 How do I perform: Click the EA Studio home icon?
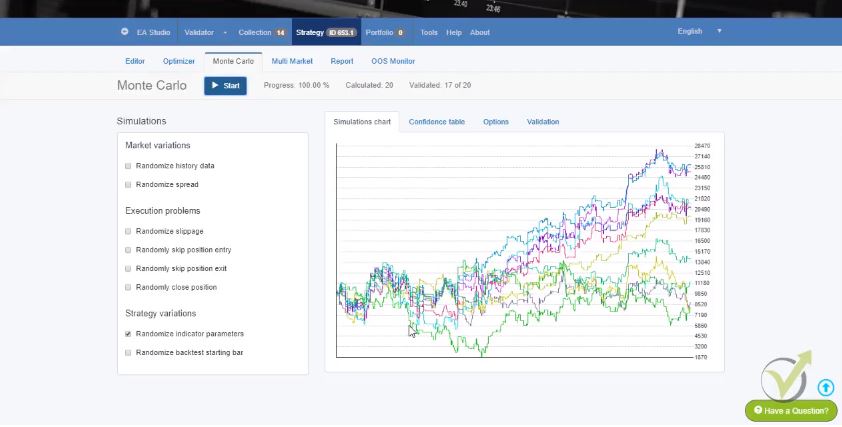click(124, 32)
